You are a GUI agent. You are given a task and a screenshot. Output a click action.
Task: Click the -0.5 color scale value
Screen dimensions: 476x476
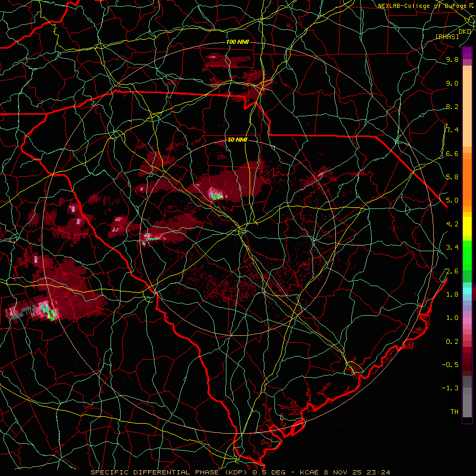pos(450,365)
